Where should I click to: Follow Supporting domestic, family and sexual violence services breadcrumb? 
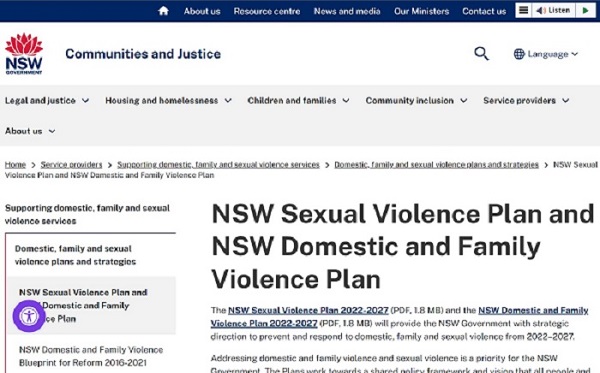[218, 165]
